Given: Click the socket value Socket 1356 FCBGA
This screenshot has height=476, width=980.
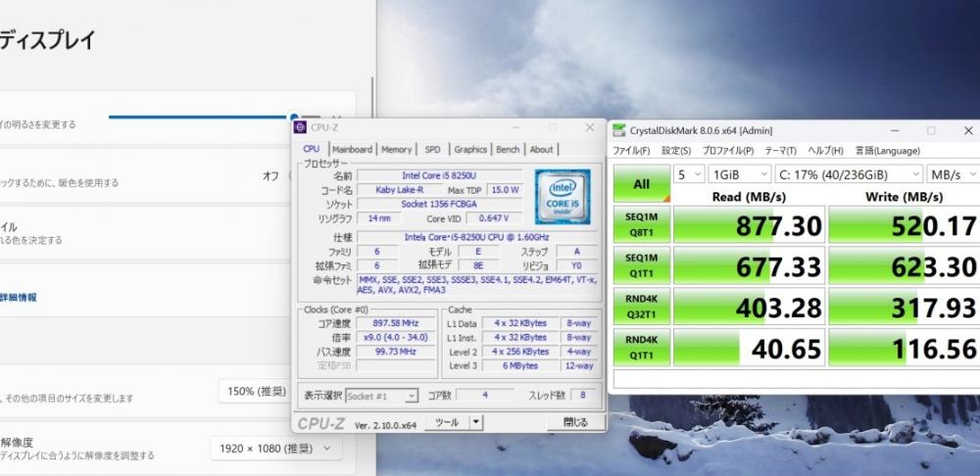Looking at the screenshot, I should pyautogui.click(x=439, y=205).
